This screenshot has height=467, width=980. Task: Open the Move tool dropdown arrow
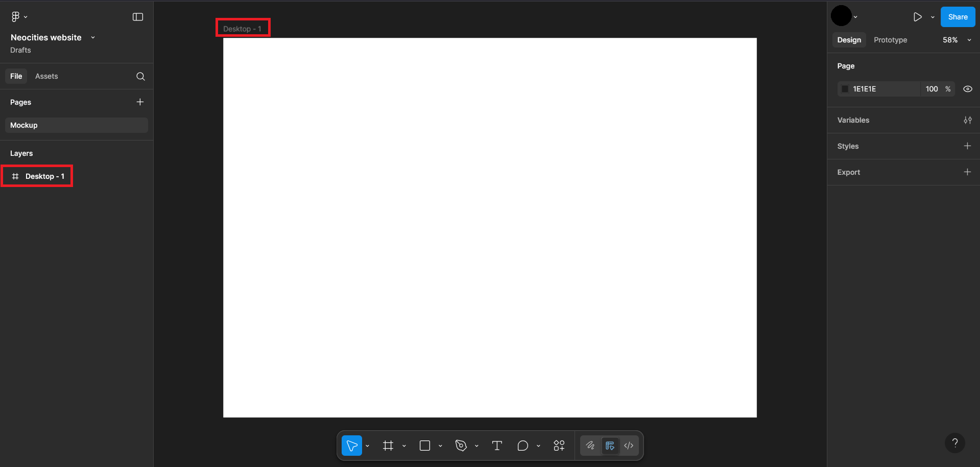tap(367, 446)
